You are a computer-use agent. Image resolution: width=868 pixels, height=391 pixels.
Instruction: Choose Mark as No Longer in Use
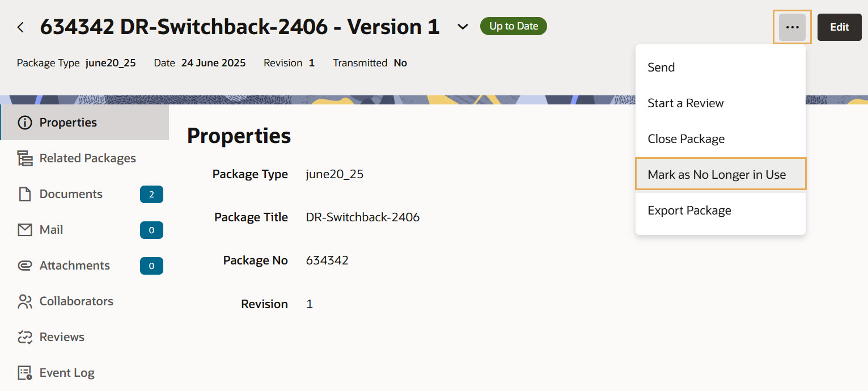pyautogui.click(x=717, y=175)
